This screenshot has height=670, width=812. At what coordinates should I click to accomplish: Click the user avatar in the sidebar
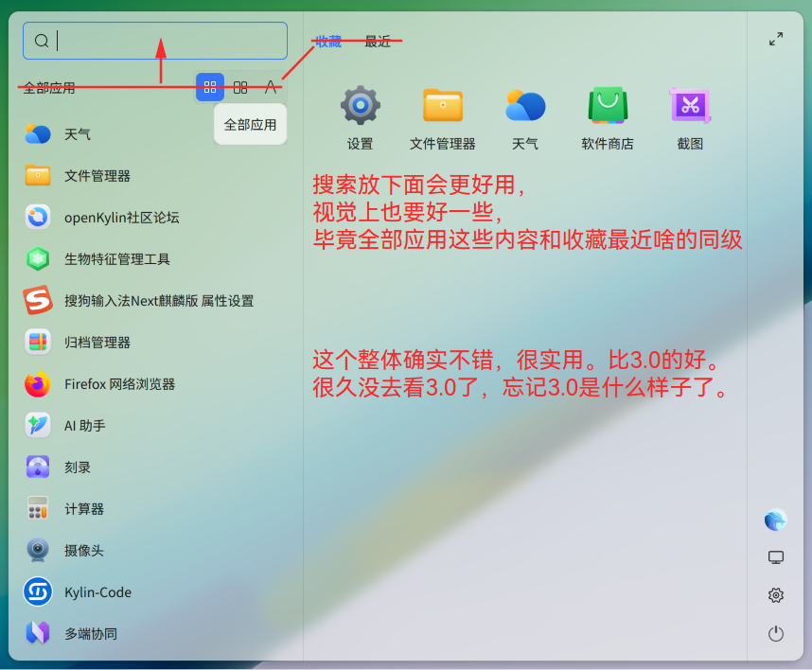776,520
